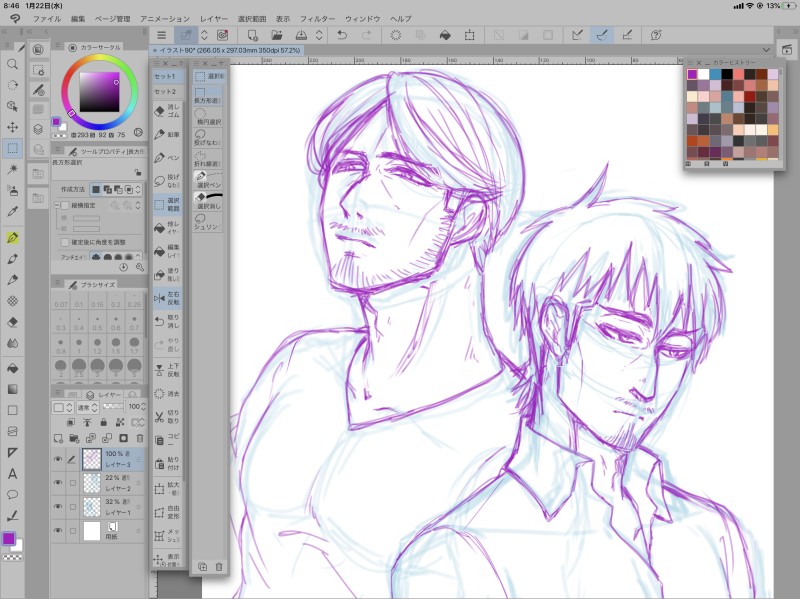This screenshot has height=599, width=800.
Task: Toggle visibility of レイヤー3
Action: (58, 459)
